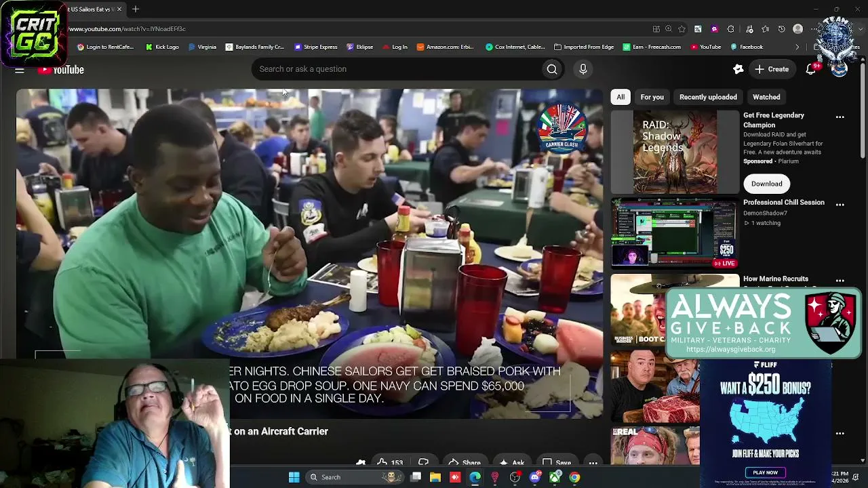The width and height of the screenshot is (868, 488).
Task: Open 'Login to RentCafe' bookmark
Action: pyautogui.click(x=105, y=47)
